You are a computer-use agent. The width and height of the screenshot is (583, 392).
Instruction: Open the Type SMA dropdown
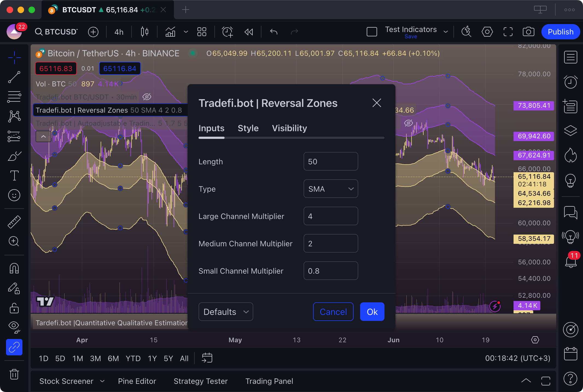(x=331, y=189)
